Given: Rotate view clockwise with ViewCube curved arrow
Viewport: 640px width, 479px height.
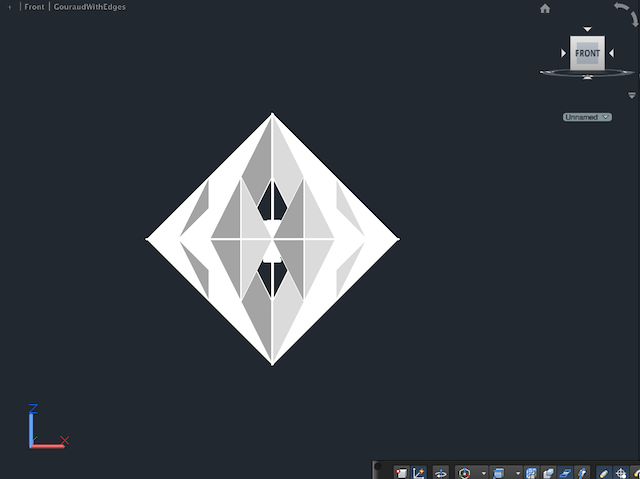Looking at the screenshot, I should click(x=635, y=19).
